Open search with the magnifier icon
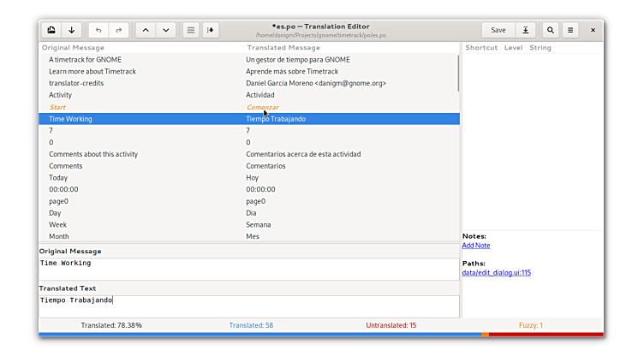This screenshot has width=644, height=362. pyautogui.click(x=551, y=30)
